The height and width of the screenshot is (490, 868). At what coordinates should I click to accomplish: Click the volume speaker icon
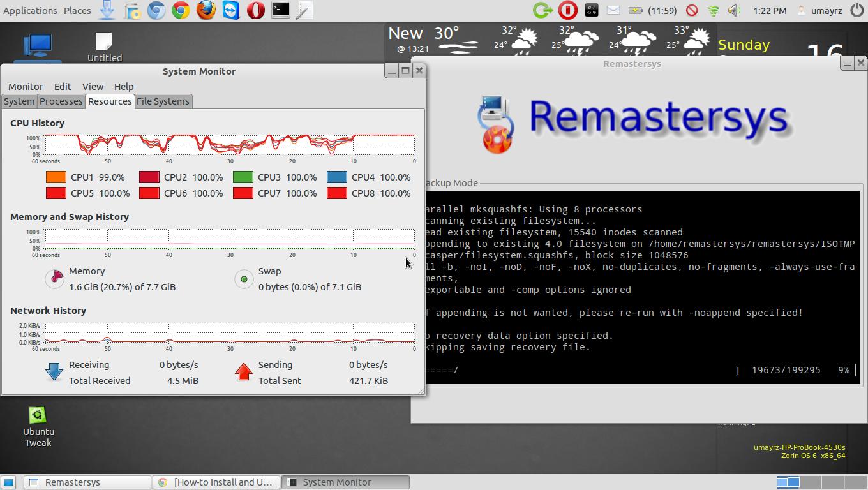[734, 10]
